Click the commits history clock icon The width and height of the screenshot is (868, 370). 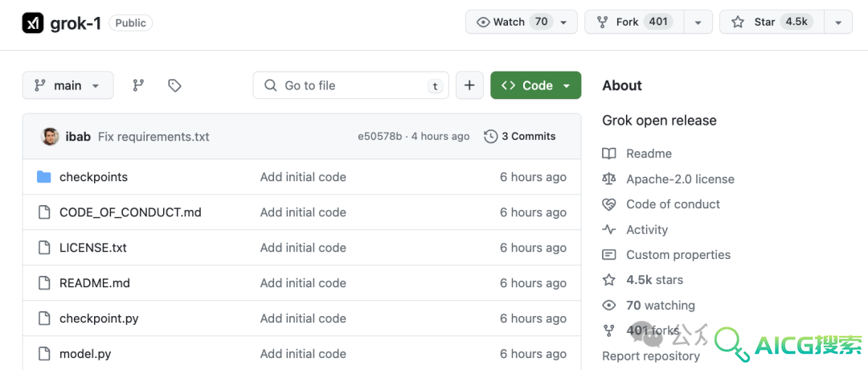[490, 136]
